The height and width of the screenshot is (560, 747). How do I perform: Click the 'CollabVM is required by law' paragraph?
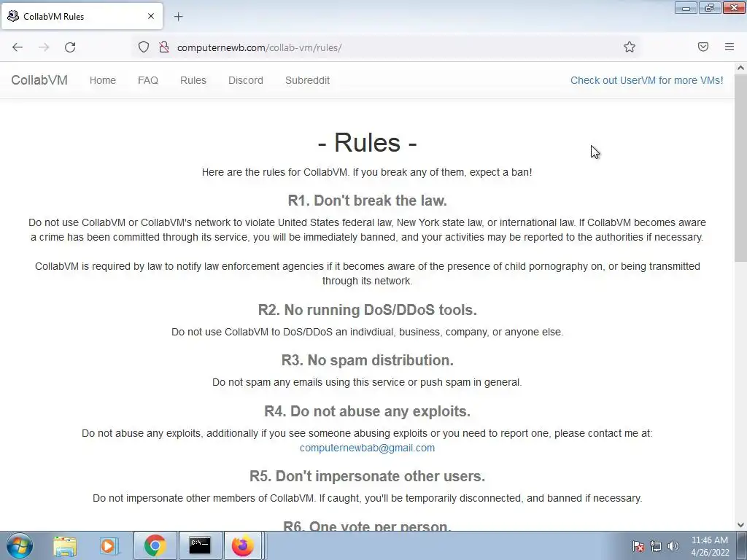click(x=368, y=273)
